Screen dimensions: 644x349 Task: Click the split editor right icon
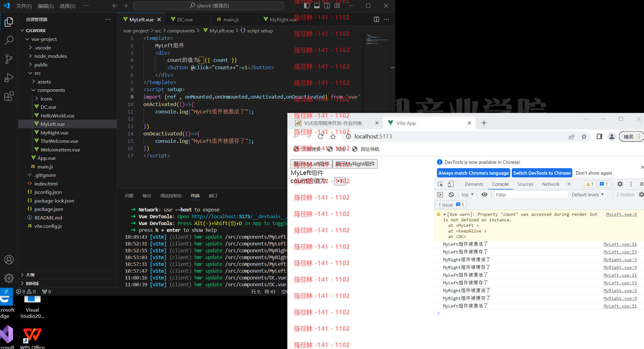(376, 19)
